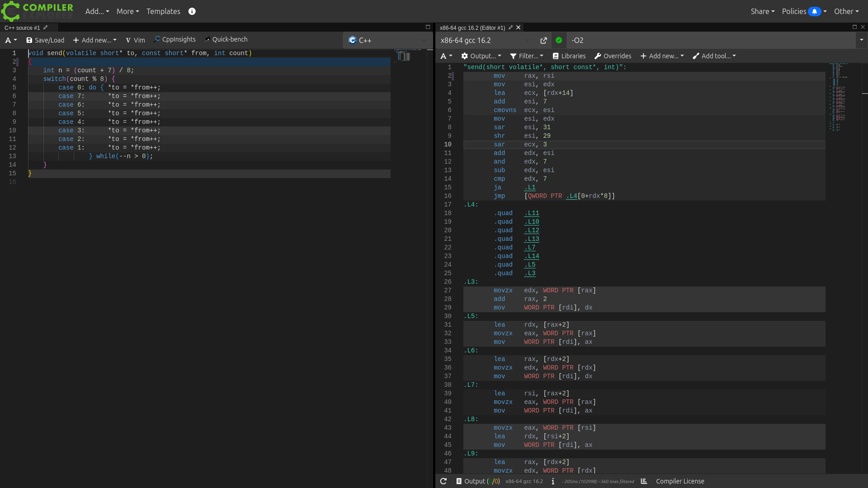Click the compiler info 'i' icon in the status bar
Screen dimensions: 868x488
coord(553,481)
